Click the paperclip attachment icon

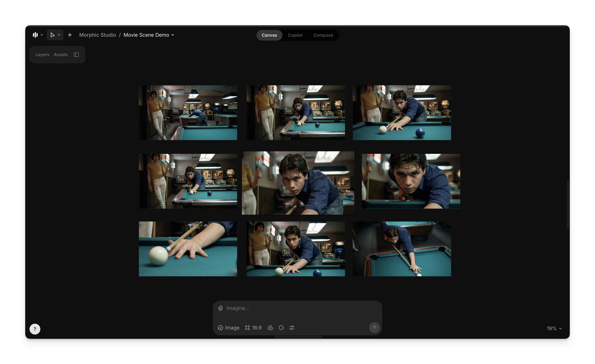pyautogui.click(x=220, y=308)
